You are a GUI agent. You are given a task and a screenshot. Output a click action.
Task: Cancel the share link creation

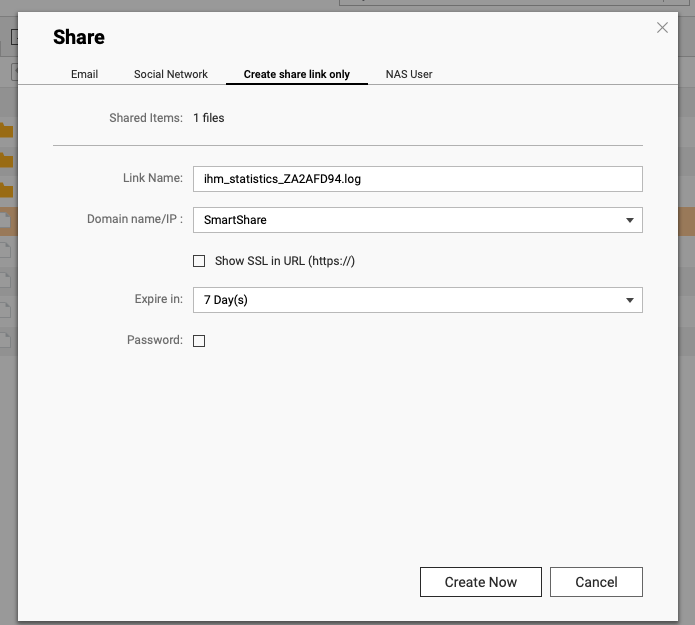[596, 582]
